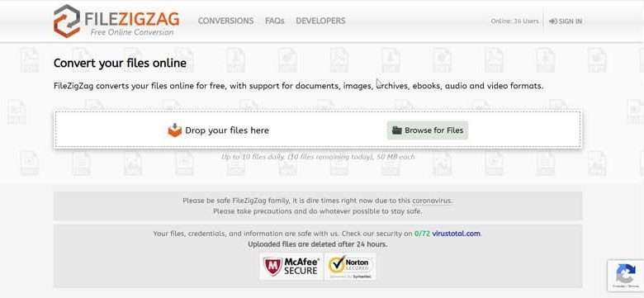Click the coronavirus link
Image resolution: width=644 pixels, height=298 pixels.
[432, 201]
